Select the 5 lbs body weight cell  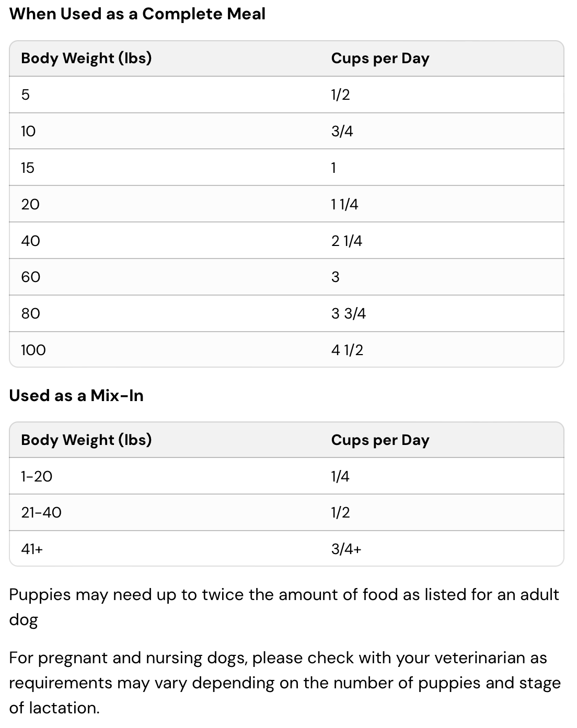26,95
